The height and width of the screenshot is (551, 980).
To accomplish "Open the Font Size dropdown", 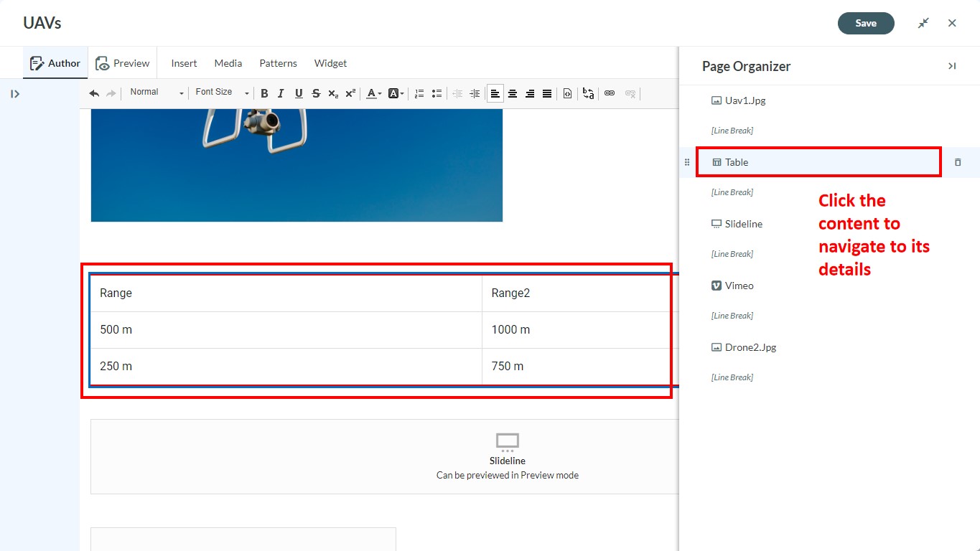I will pyautogui.click(x=222, y=93).
